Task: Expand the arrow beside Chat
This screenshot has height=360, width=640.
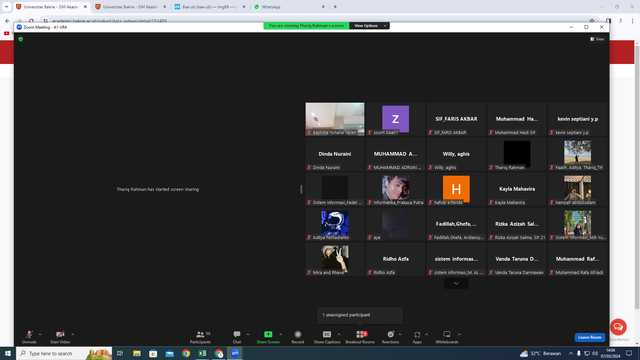Action: coord(248,334)
